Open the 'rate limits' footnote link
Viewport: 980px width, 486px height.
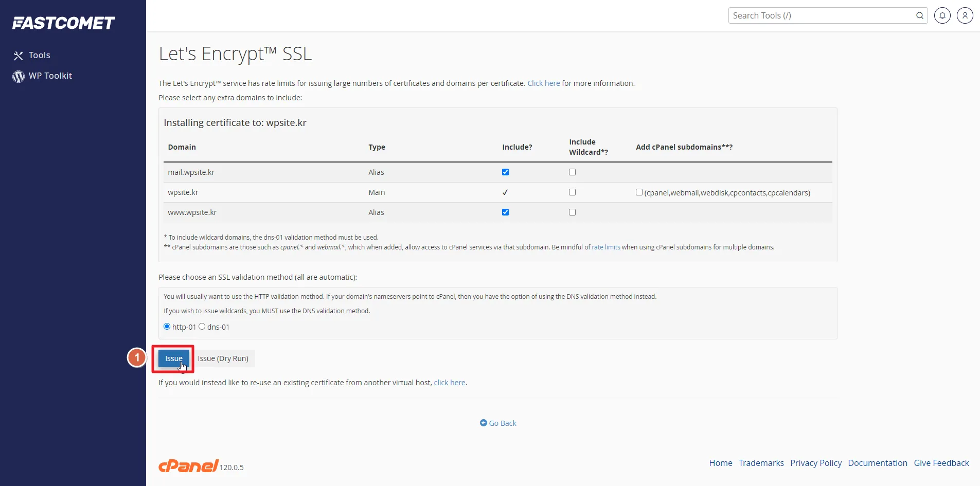point(605,247)
